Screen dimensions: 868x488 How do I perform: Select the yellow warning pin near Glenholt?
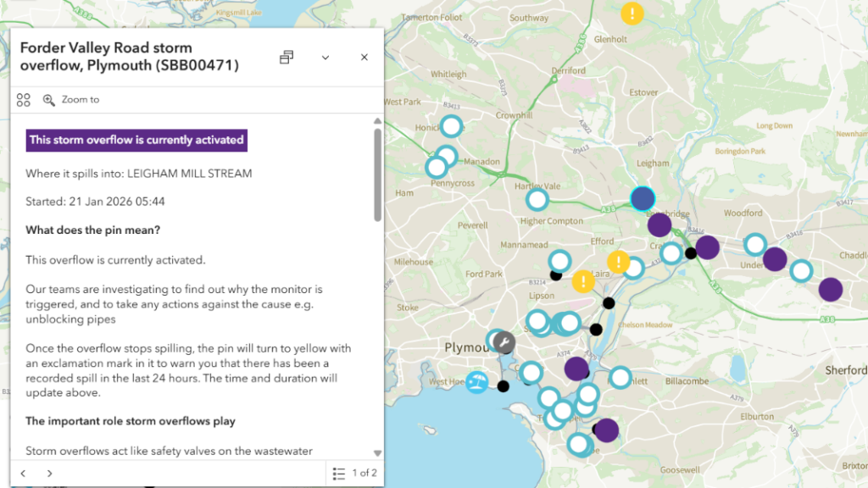tap(632, 14)
